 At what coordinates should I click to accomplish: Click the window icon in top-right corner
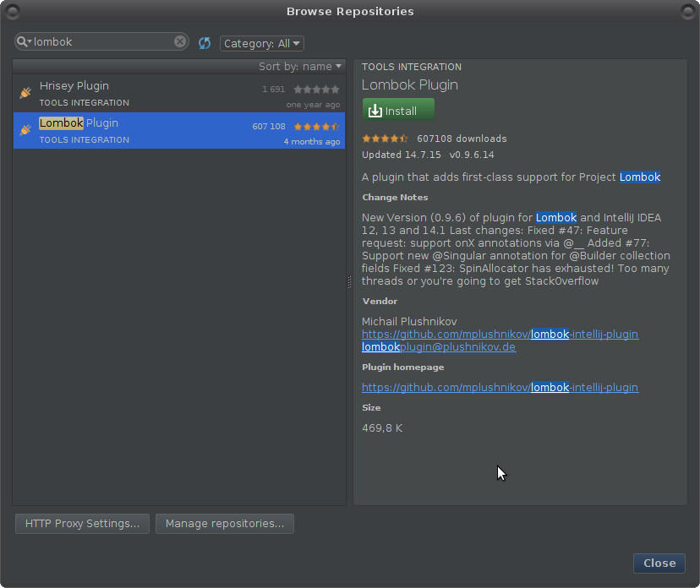click(686, 11)
